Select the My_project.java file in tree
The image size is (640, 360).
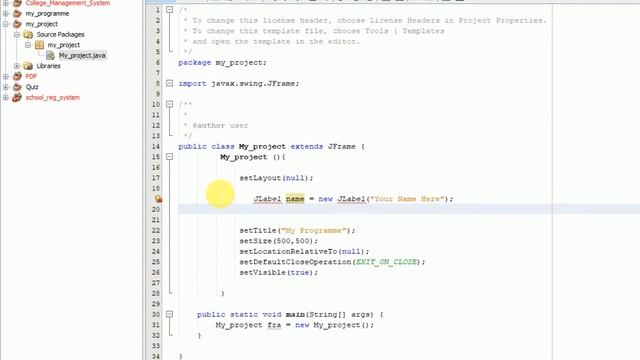coord(82,56)
